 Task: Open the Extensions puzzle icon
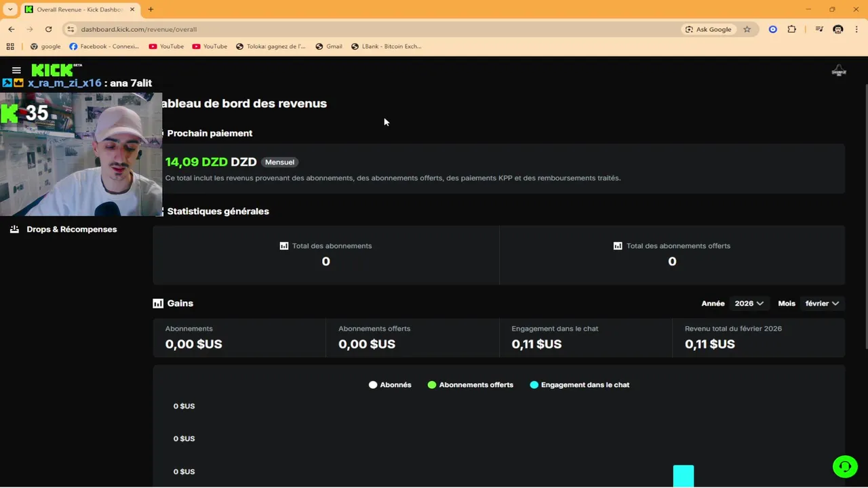[x=791, y=29]
